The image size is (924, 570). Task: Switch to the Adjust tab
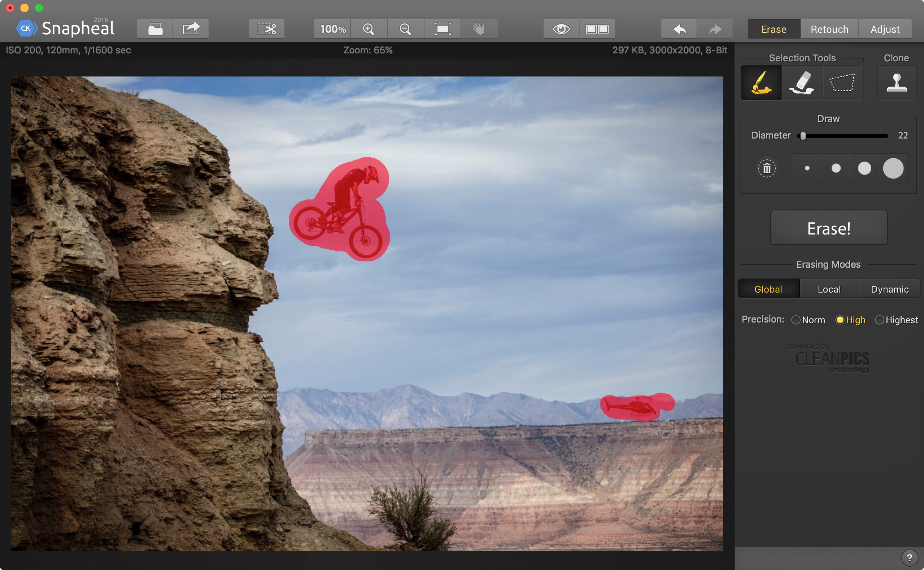click(885, 28)
